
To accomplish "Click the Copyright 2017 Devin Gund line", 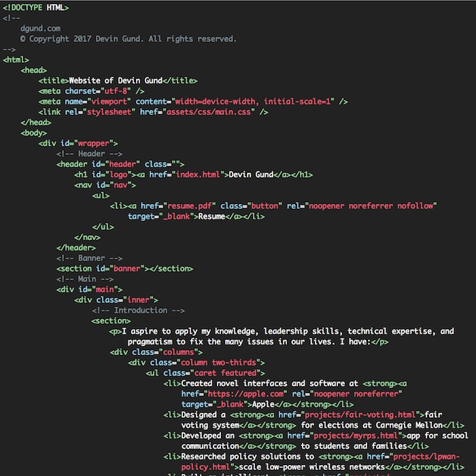I will tap(129, 39).
